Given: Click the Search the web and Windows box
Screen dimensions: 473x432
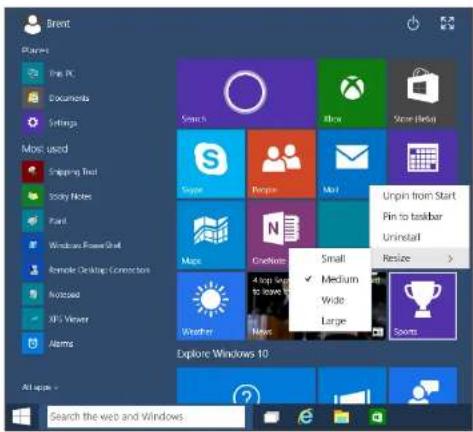Looking at the screenshot, I should 146,417.
